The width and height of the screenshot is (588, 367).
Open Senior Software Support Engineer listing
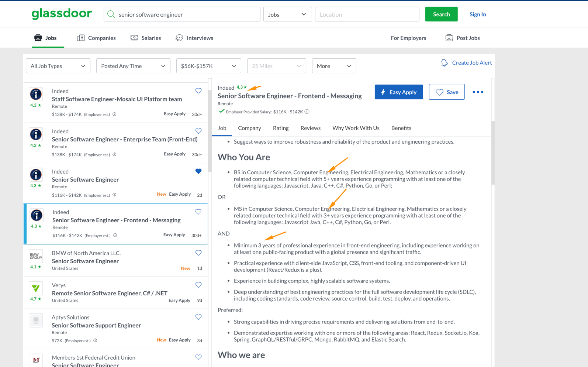pos(96,325)
